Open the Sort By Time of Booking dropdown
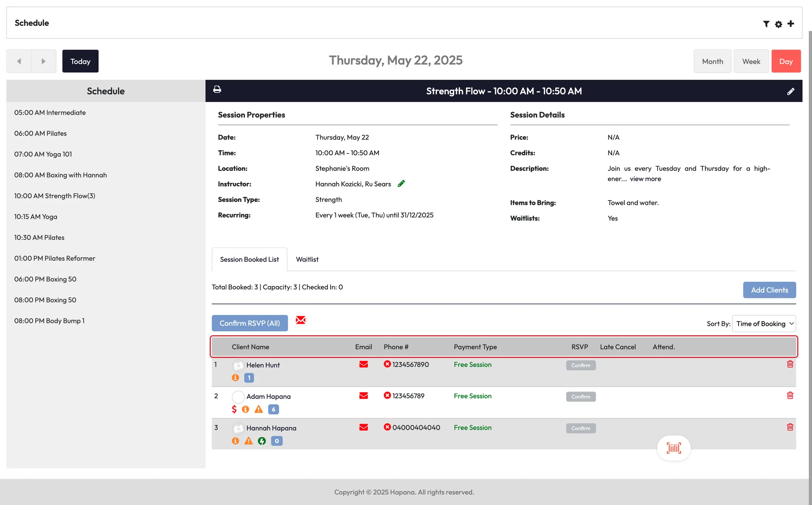812x505 pixels. click(764, 324)
